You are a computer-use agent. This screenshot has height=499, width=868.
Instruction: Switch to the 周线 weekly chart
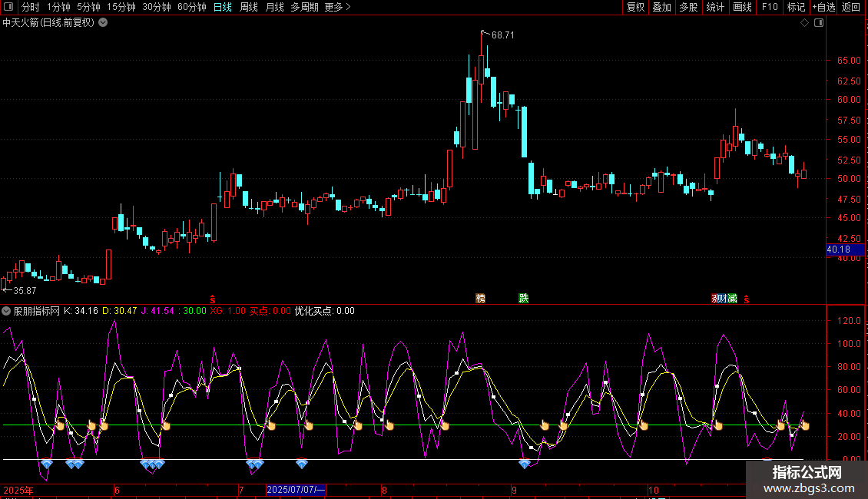pyautogui.click(x=249, y=8)
